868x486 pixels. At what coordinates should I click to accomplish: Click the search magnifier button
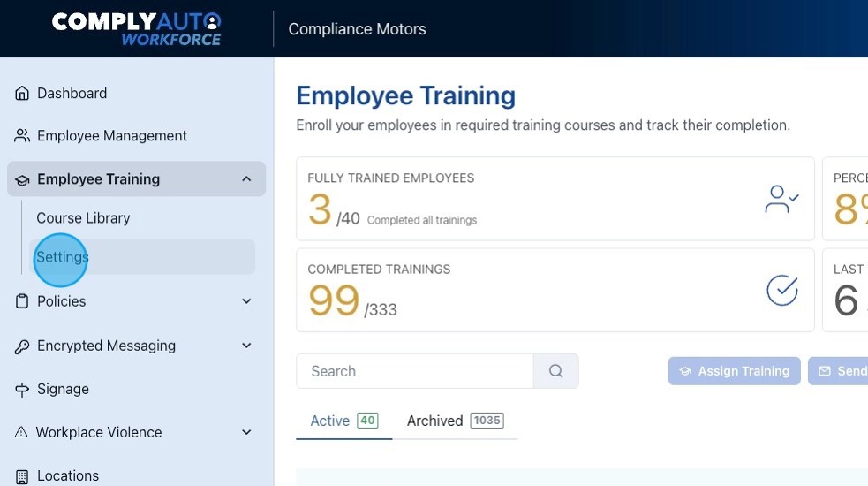pos(555,371)
